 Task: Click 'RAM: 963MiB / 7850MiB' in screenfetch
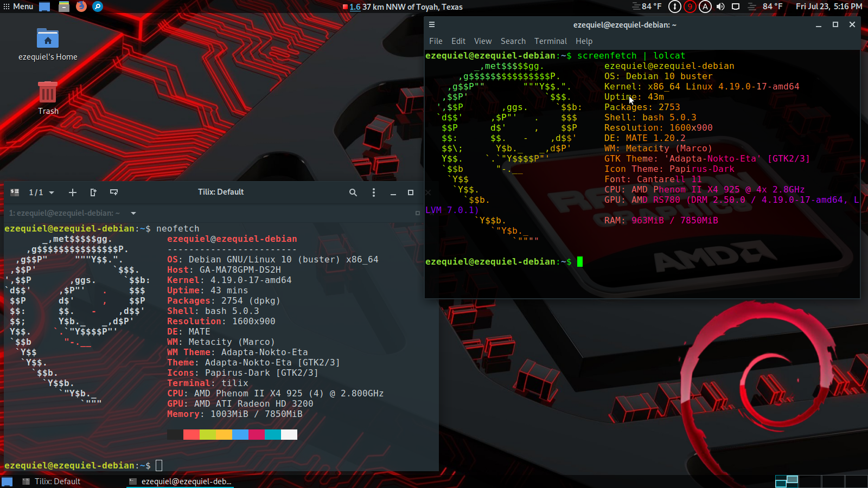coord(661,221)
